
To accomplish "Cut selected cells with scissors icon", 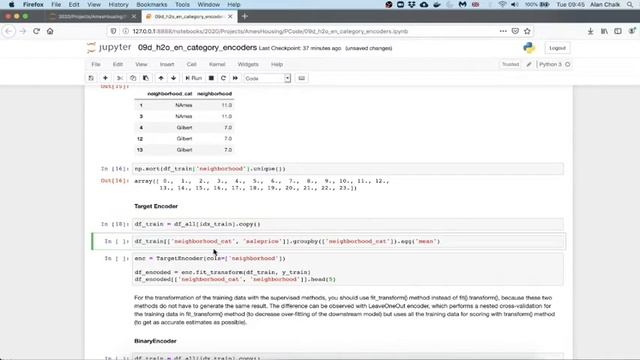I will coord(120,78).
